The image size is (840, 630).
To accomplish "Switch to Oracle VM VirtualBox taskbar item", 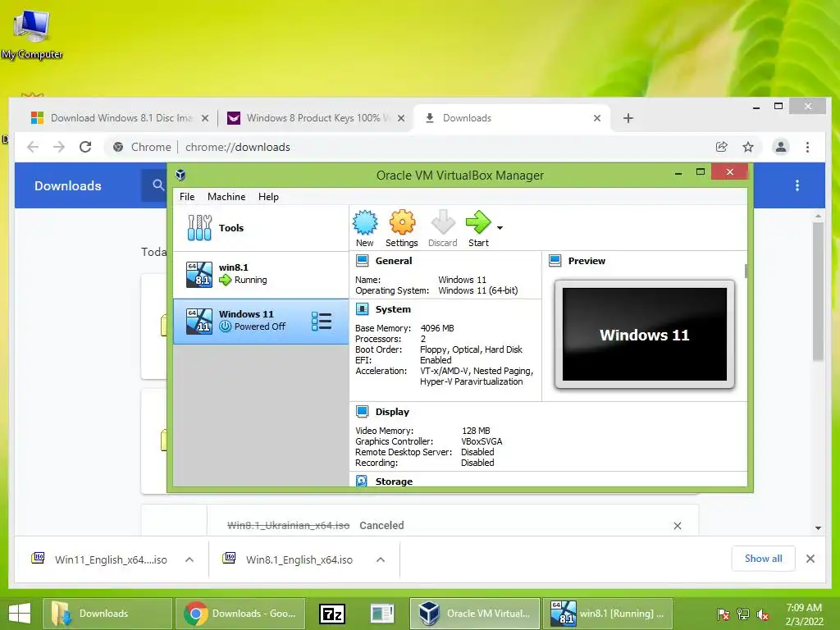I will click(x=475, y=614).
